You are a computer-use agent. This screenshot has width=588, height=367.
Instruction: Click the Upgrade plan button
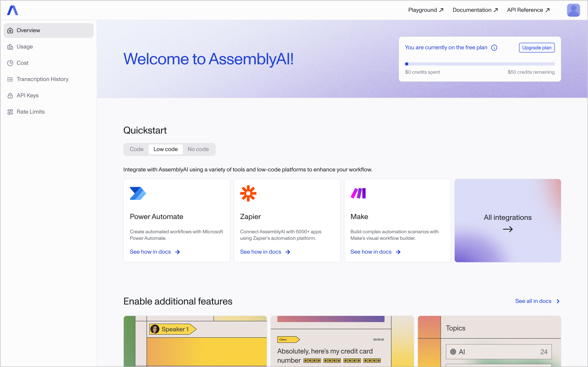tap(537, 48)
